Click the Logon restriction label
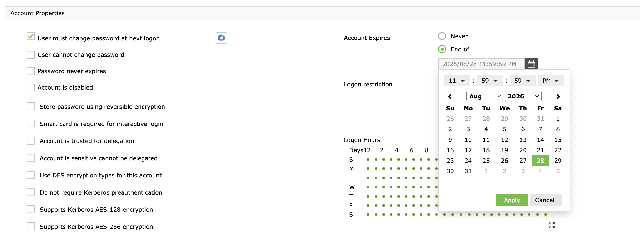644x249 pixels. [368, 85]
